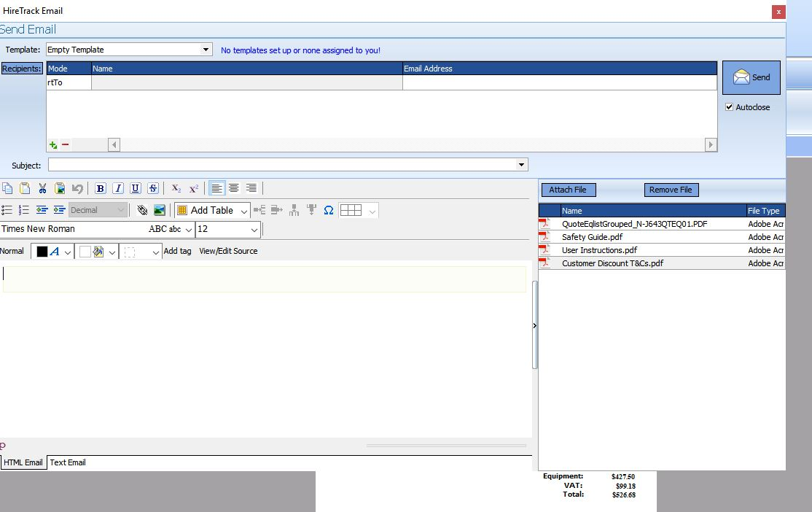
Task: Add a recipient using the green plus icon
Action: coord(52,144)
